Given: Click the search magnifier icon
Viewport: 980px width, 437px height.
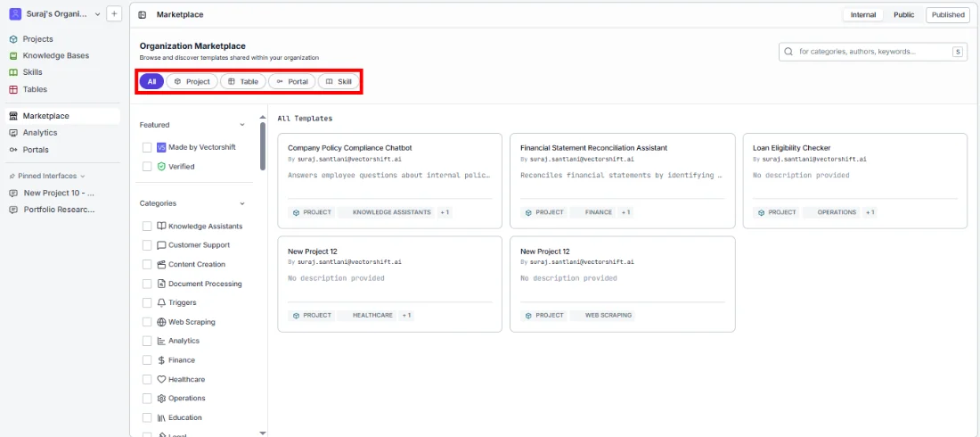Looking at the screenshot, I should tap(788, 52).
